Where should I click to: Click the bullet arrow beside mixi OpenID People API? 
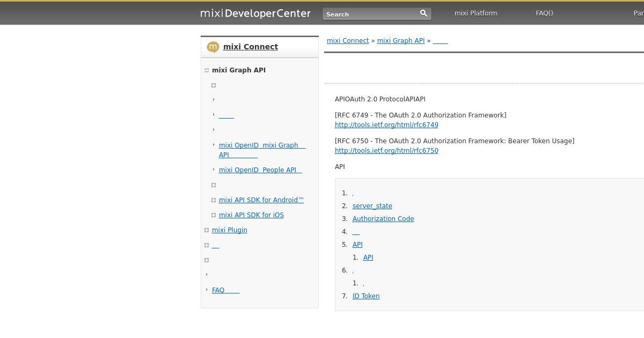214,170
